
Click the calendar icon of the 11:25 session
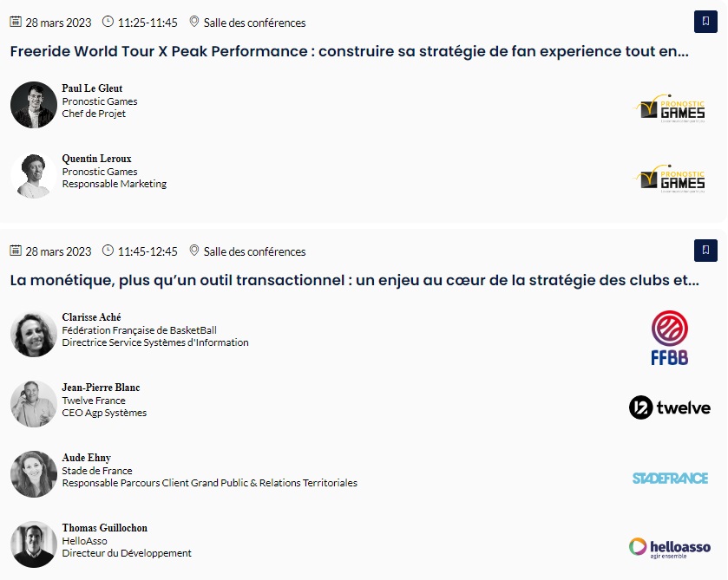point(16,22)
